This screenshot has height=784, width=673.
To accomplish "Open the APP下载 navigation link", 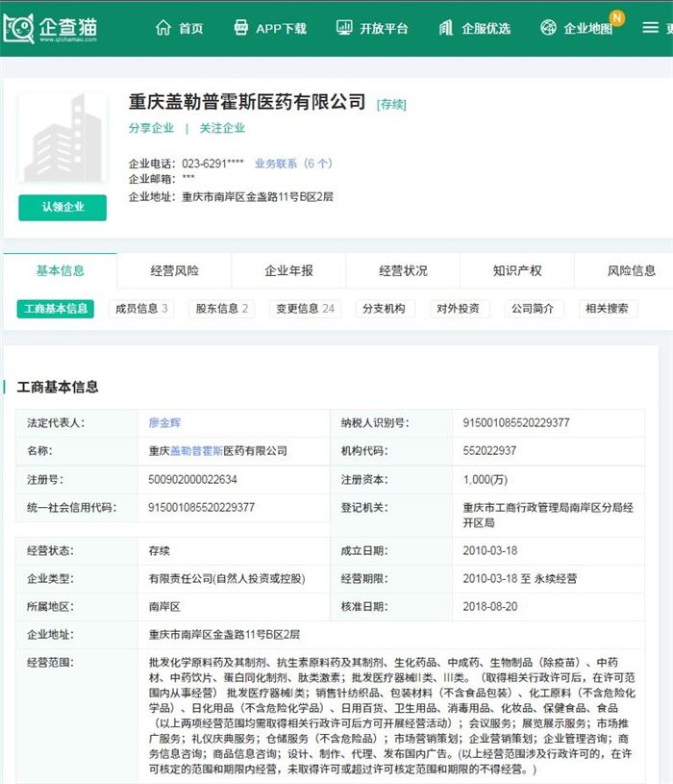I will pyautogui.click(x=281, y=29).
